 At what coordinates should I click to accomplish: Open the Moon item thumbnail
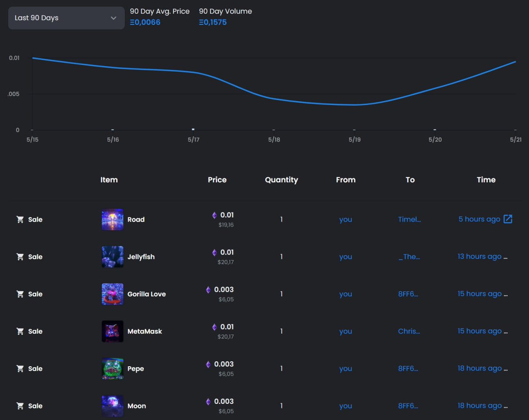point(112,406)
